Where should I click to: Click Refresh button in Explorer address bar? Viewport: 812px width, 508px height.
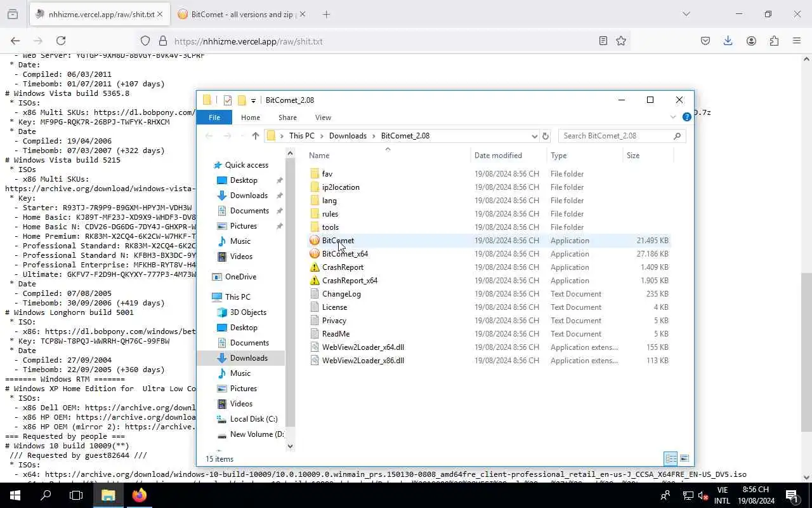tap(545, 136)
